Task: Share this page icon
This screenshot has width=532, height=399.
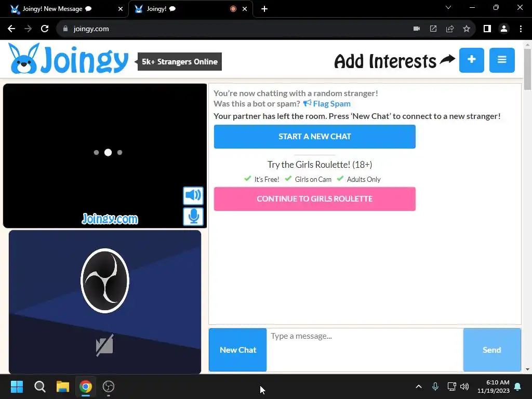Action: pos(450,29)
